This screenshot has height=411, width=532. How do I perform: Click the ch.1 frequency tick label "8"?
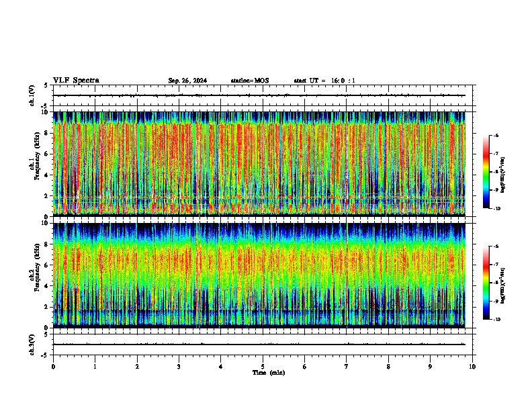pos(47,133)
